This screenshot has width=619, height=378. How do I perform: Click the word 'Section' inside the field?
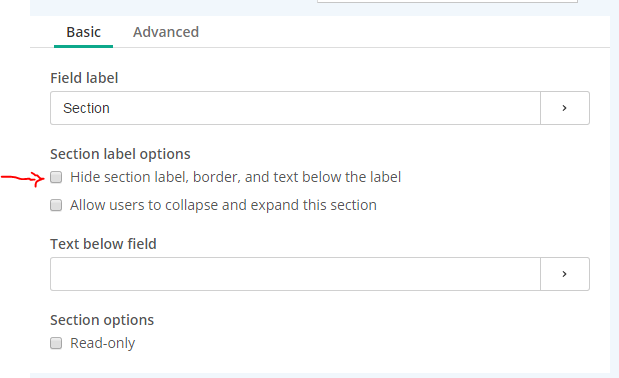point(86,108)
